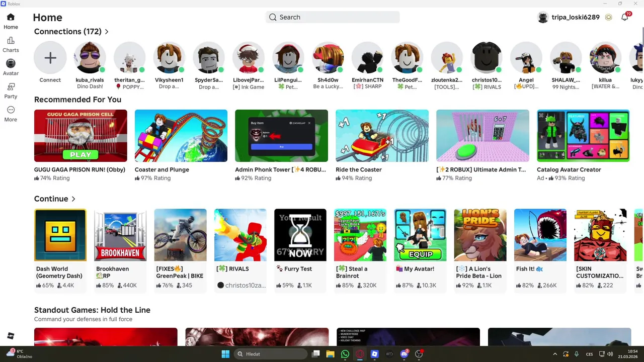Click the volume tray icon

point(611,354)
